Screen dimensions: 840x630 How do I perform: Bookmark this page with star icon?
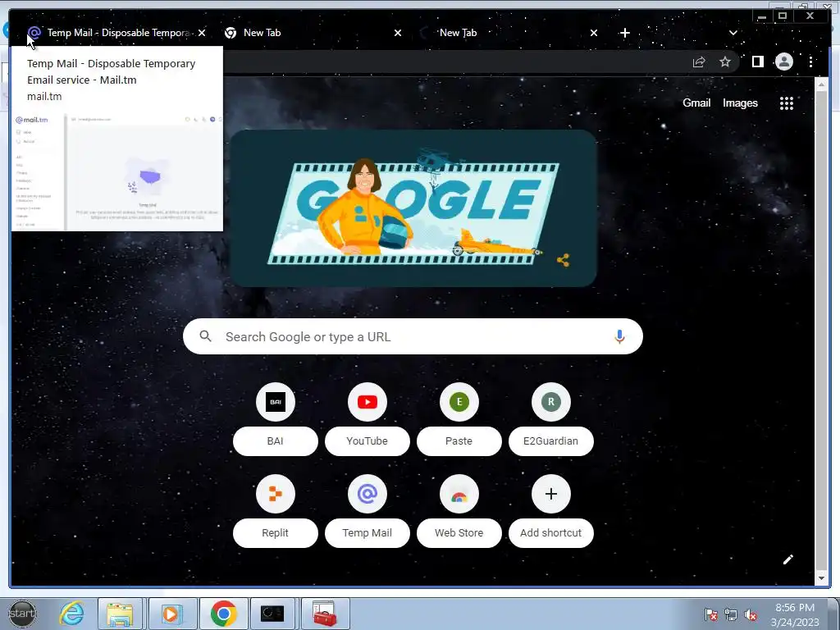tap(725, 62)
